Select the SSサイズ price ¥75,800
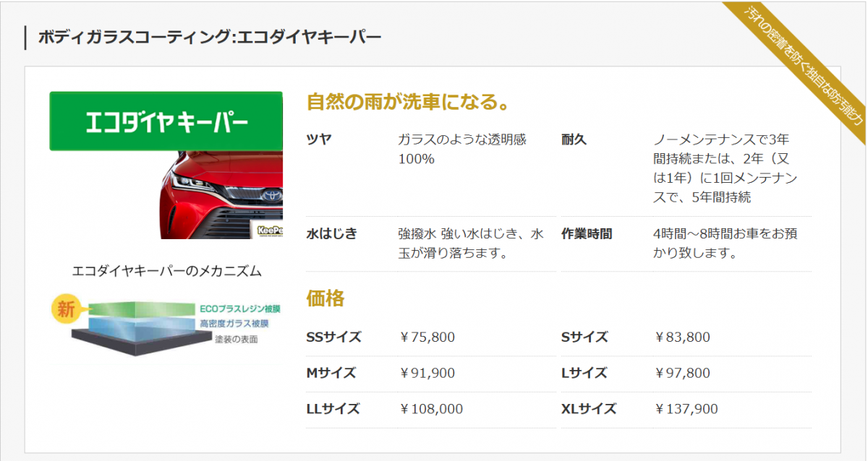 427,337
